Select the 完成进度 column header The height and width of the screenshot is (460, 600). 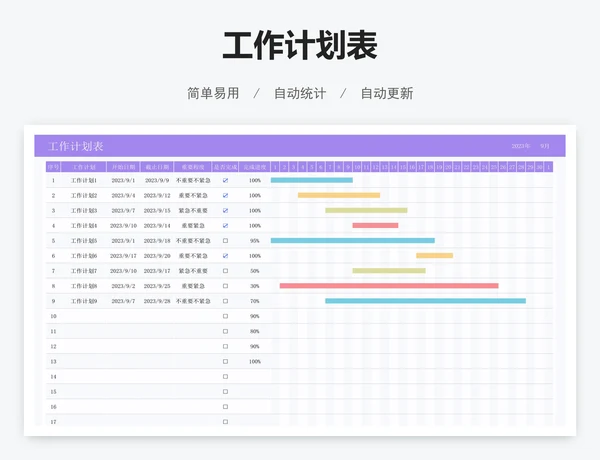click(x=255, y=167)
